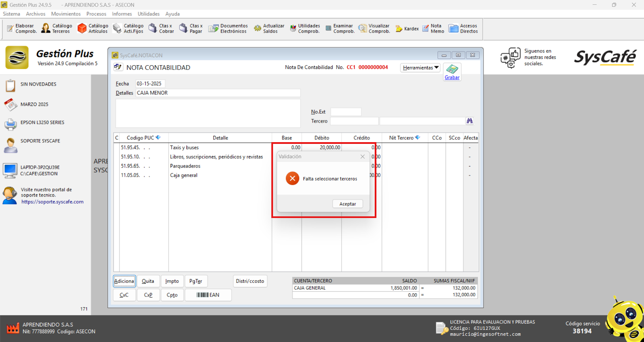644x342 pixels.
Task: Click the Detalles input field
Action: pos(218,93)
